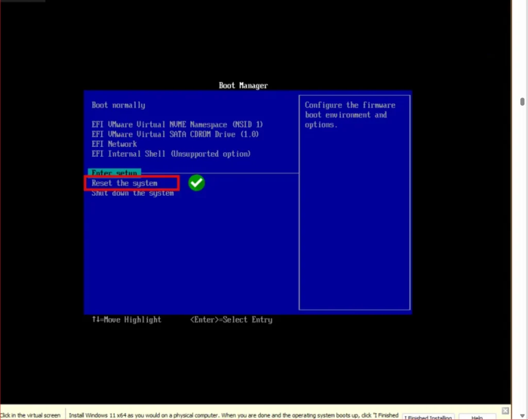Click the Enter=Select Entry key hint
The width and height of the screenshot is (528, 420).
(232, 319)
